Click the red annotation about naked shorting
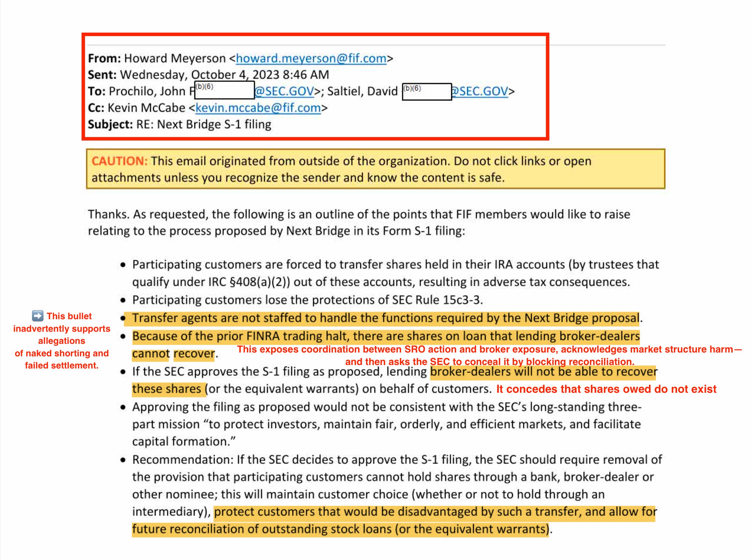This screenshot has height=560, width=751. [x=62, y=340]
